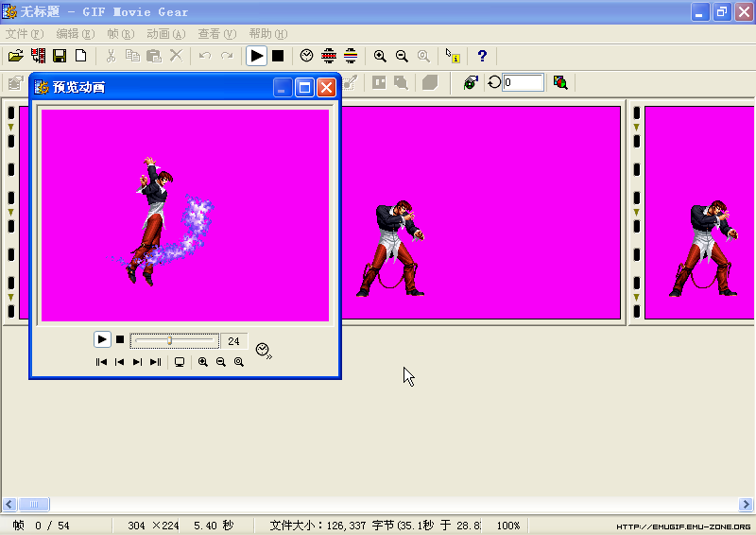Image resolution: width=756 pixels, height=535 pixels.
Task: Jump to first frame in preview
Action: coord(101,362)
